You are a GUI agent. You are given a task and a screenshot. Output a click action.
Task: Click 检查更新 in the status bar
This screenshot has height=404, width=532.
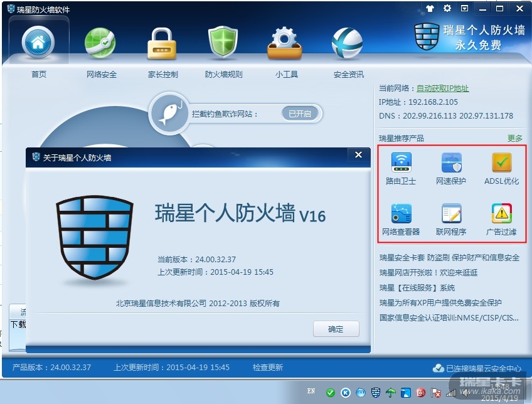click(268, 368)
